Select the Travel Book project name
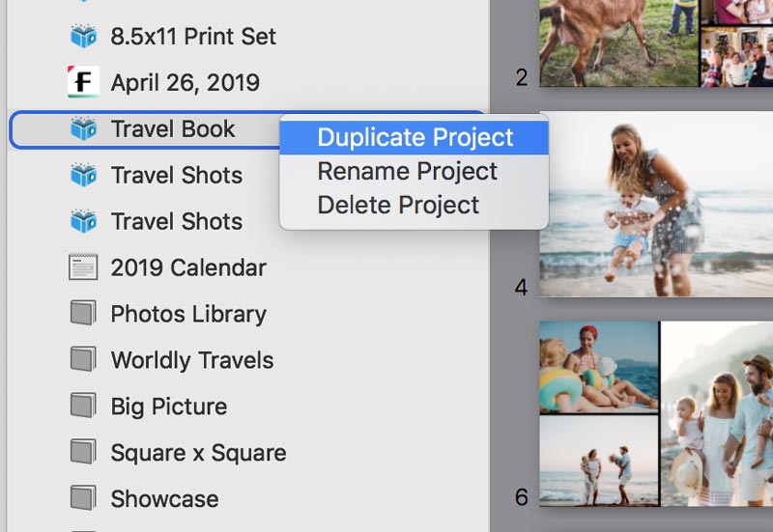773x532 pixels. [173, 129]
